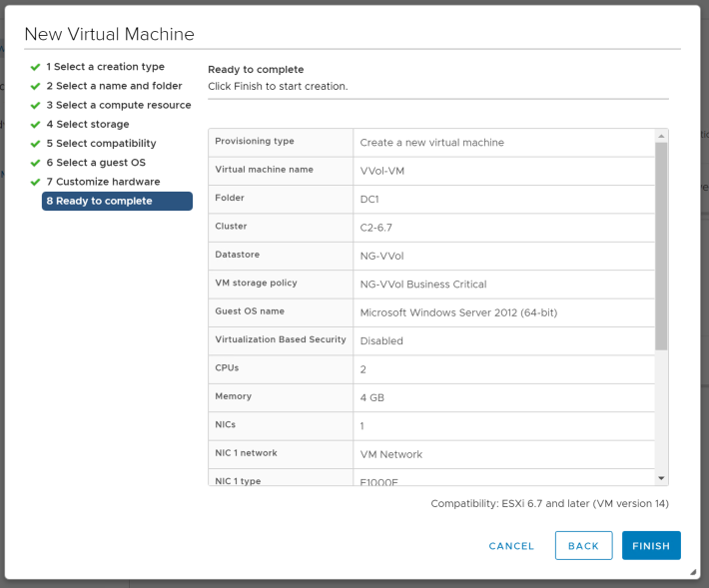This screenshot has height=588, width=709.
Task: Click the Back button
Action: click(583, 546)
